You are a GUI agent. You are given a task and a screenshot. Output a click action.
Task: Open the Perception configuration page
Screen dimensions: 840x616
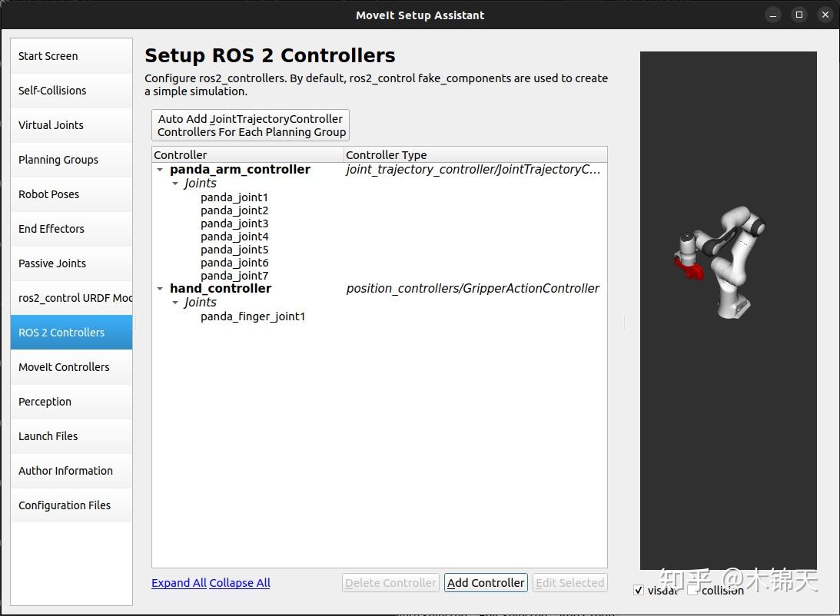pyautogui.click(x=45, y=402)
